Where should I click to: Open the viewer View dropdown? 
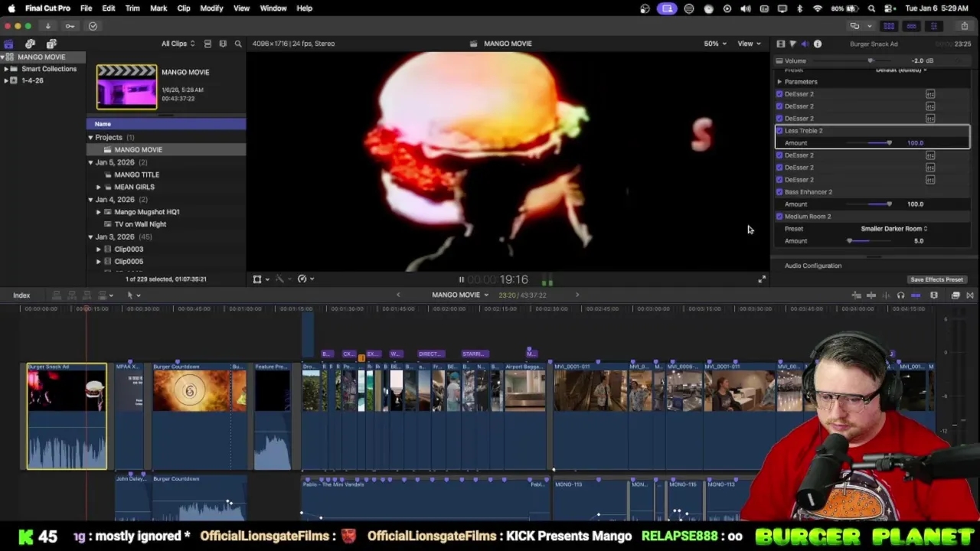coord(749,44)
